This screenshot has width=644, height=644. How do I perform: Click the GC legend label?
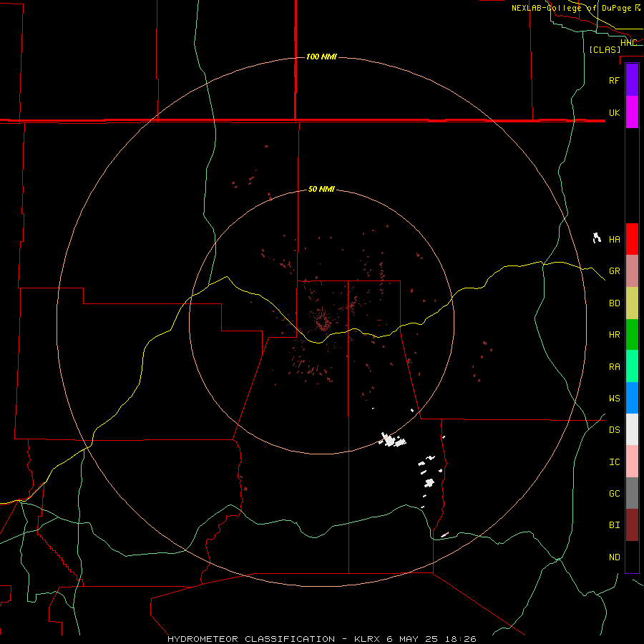point(614,494)
